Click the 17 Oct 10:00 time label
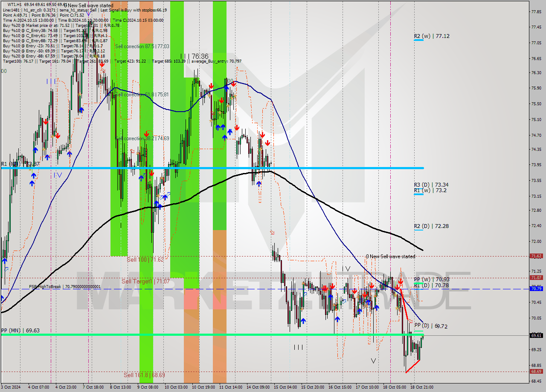This screenshot has width=546, height=392. (367, 387)
